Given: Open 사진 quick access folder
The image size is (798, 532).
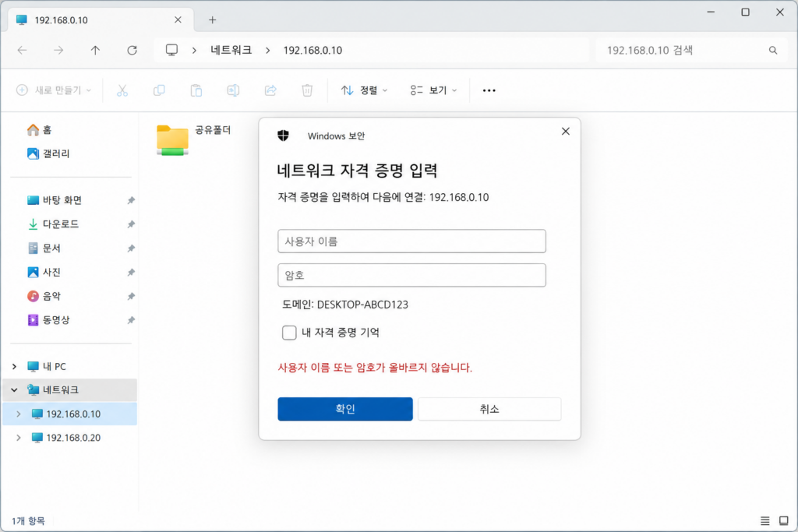Looking at the screenshot, I should [x=44, y=272].
